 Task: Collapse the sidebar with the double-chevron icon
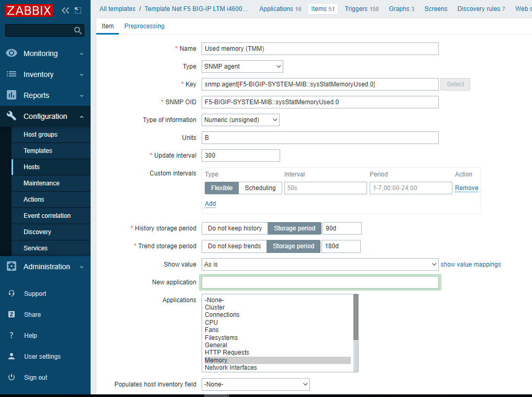(65, 10)
